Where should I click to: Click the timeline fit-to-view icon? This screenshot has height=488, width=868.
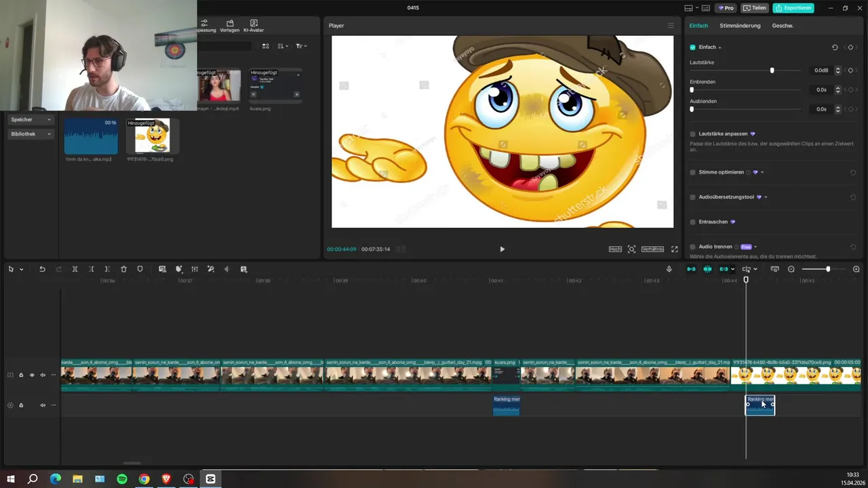tap(775, 269)
